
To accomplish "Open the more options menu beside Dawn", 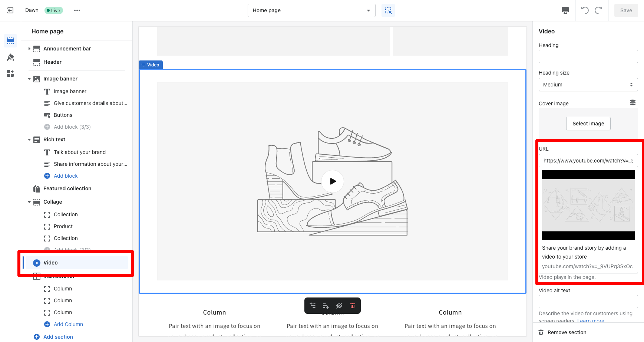I will pos(77,10).
